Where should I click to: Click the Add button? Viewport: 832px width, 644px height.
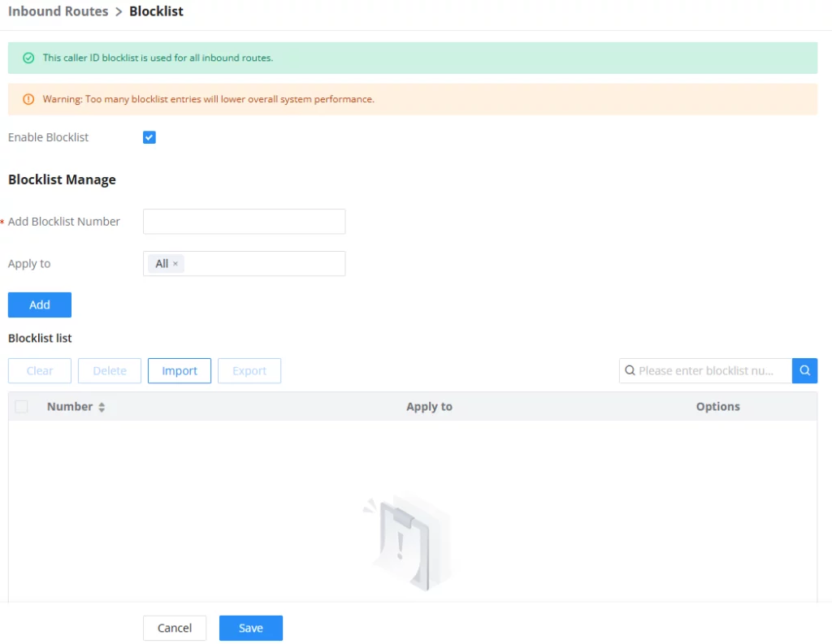click(40, 305)
